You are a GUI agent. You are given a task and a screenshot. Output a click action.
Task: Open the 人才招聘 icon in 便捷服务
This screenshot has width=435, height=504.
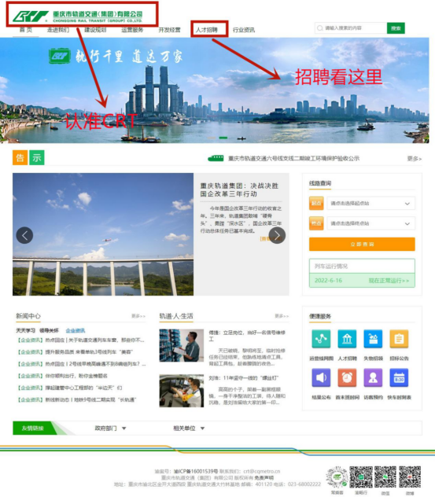click(347, 339)
